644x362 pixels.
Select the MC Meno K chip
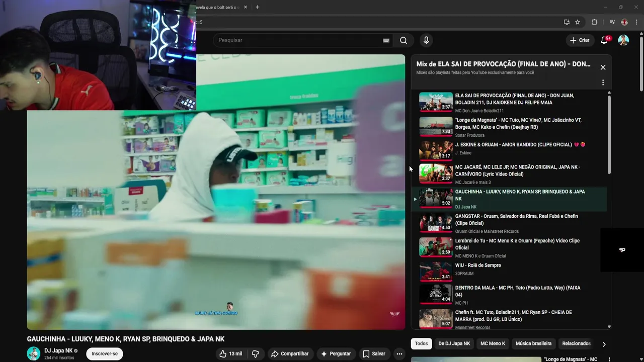pos(493,343)
